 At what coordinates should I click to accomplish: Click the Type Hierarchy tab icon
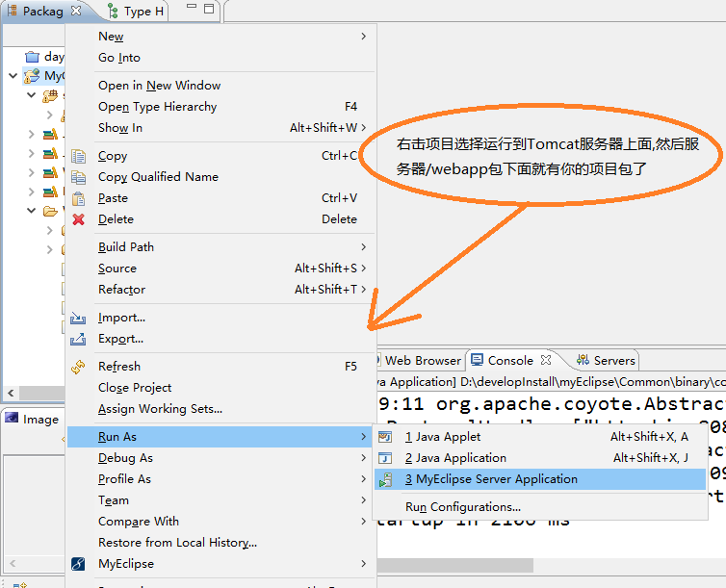click(x=113, y=12)
